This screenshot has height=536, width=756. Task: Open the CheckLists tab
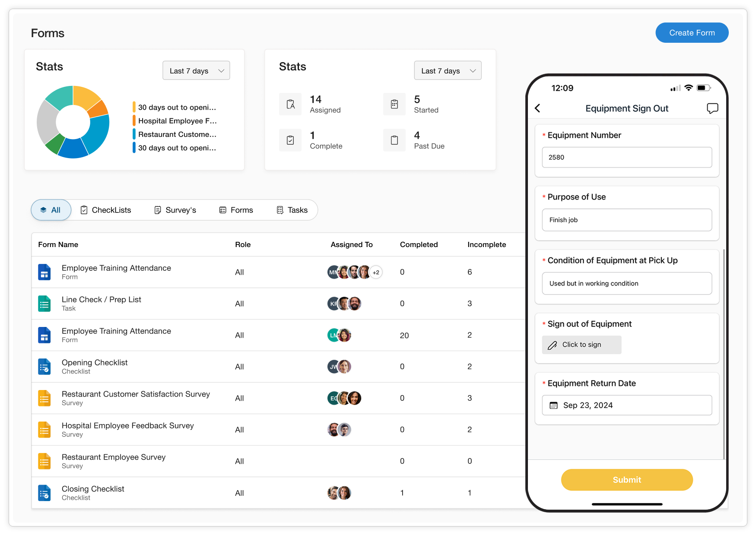click(x=106, y=210)
